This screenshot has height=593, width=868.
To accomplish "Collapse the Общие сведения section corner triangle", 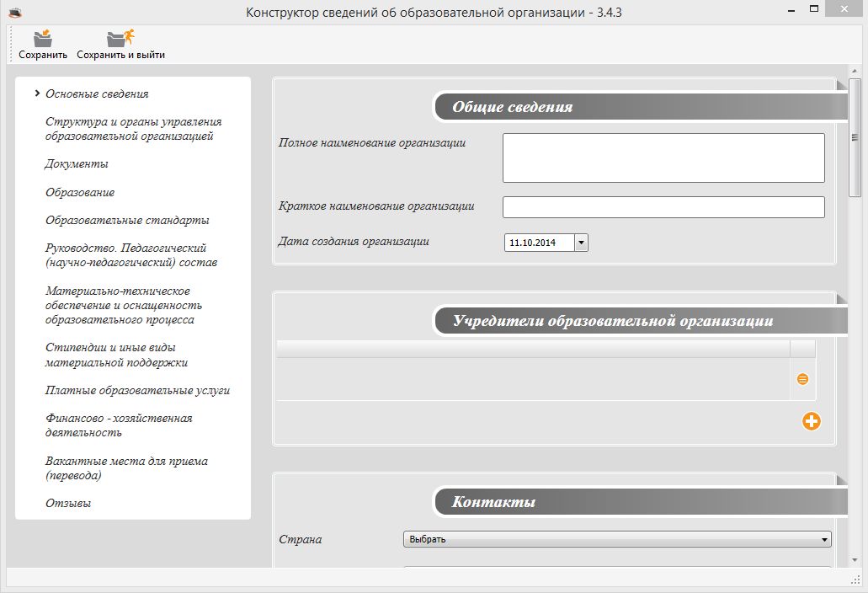I will pos(841,84).
